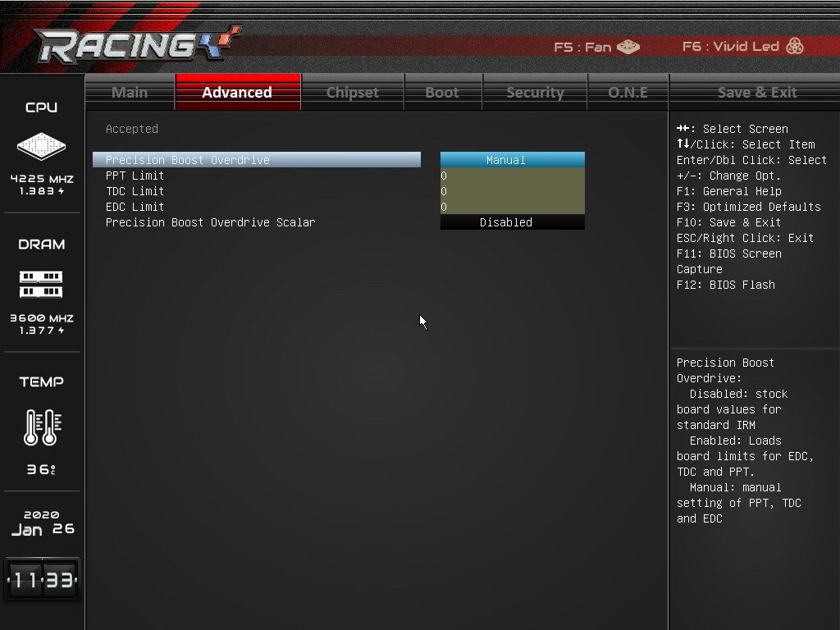Click the F5 Fan icon
Image resolution: width=840 pixels, height=630 pixels.
coord(628,47)
